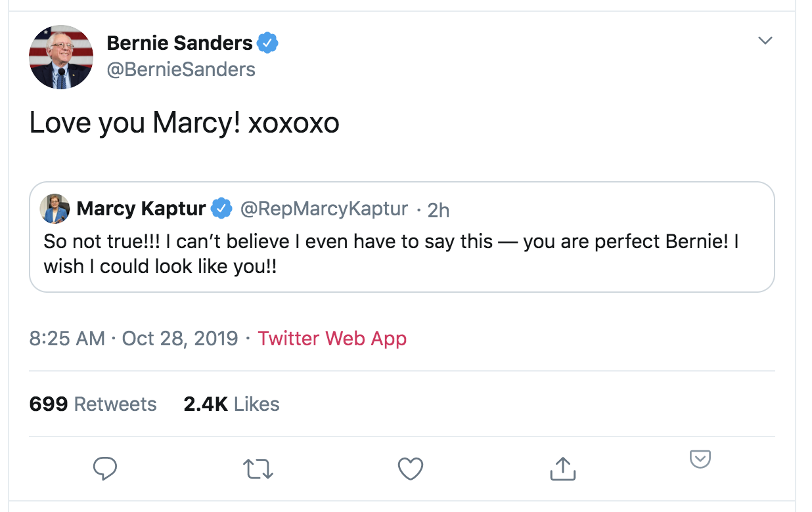Save tweet with the Pocket icon
The width and height of the screenshot is (812, 512).
tap(700, 459)
